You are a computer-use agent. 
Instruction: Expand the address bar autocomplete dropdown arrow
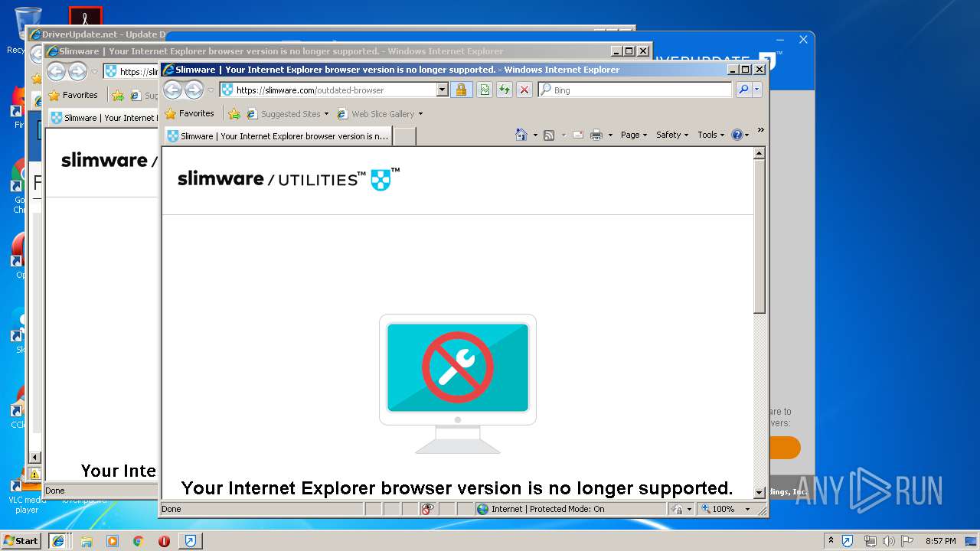point(442,90)
